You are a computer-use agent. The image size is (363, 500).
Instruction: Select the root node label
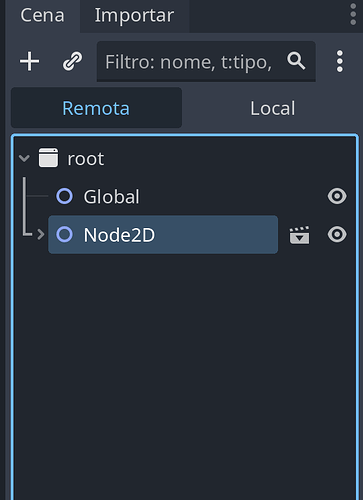point(86,159)
